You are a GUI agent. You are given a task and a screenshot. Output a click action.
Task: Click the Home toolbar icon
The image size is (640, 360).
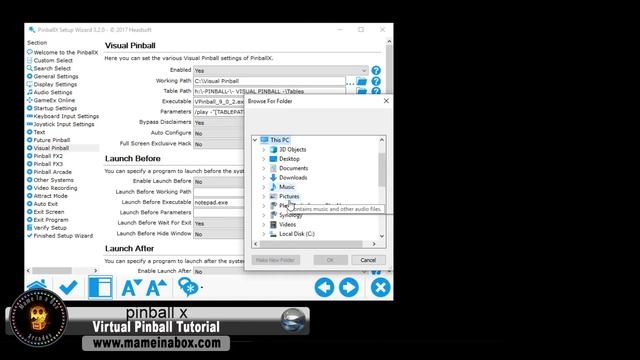[x=37, y=286]
